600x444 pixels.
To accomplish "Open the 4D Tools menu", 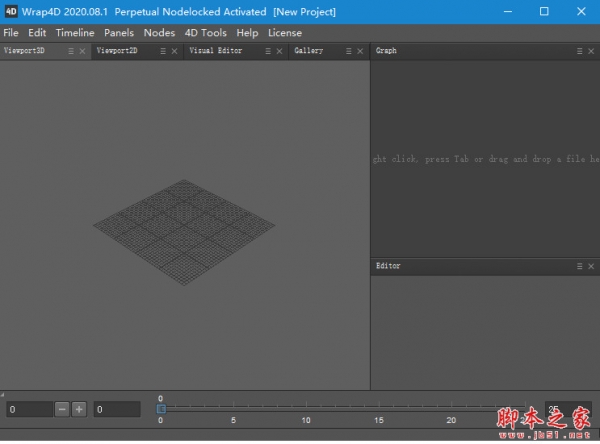I will click(206, 33).
